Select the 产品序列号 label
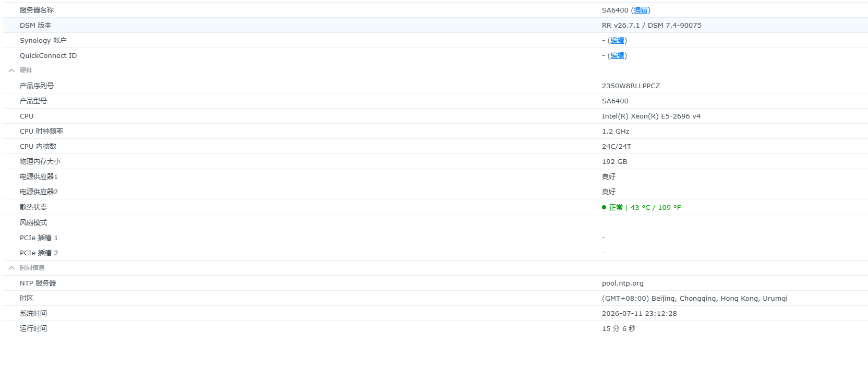The image size is (868, 367). [37, 86]
